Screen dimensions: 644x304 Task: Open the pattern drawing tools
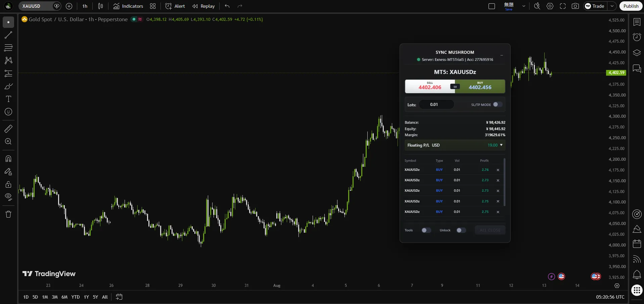(8, 61)
